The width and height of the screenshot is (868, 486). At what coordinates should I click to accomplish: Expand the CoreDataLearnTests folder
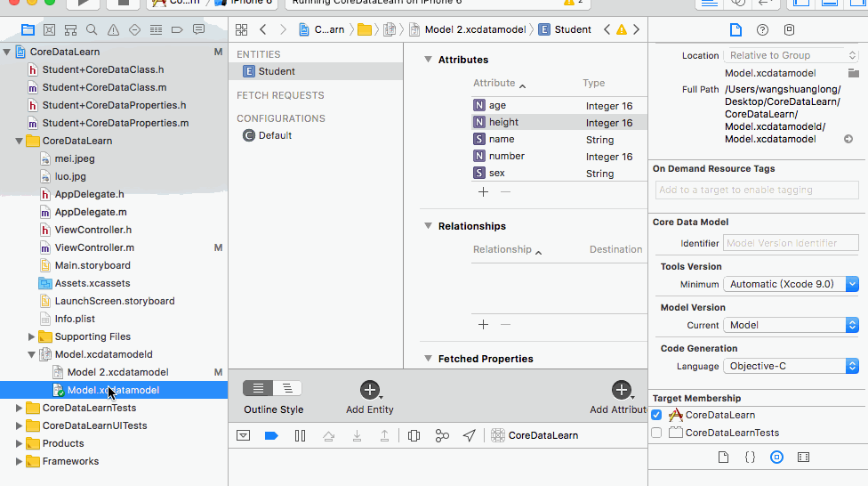19,408
